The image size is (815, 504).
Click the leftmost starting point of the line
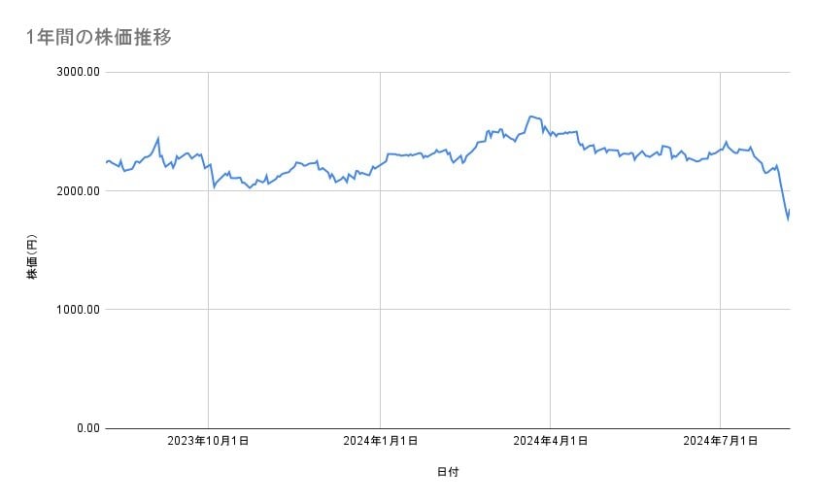[x=106, y=162]
